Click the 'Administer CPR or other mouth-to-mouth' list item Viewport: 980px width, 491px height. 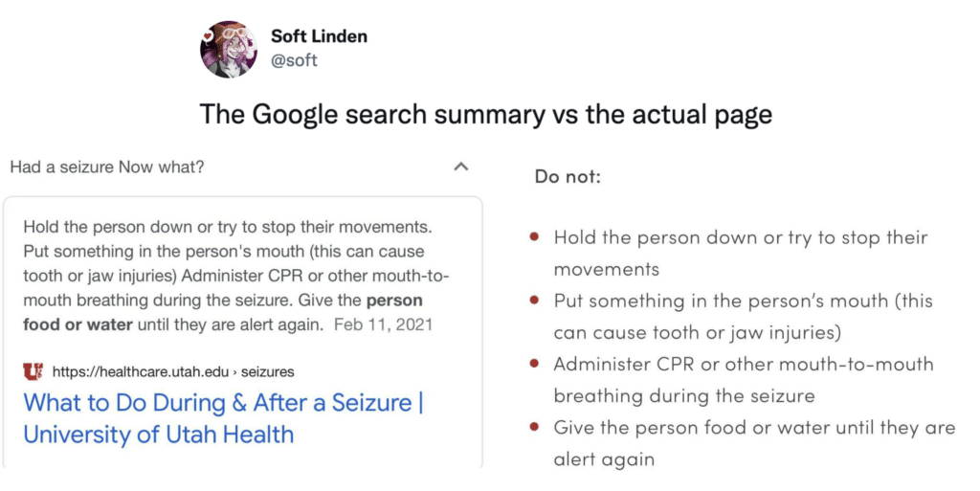[744, 380]
